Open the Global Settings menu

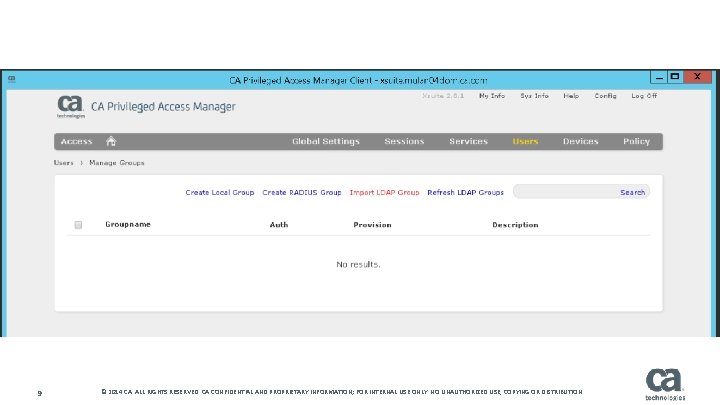[326, 141]
